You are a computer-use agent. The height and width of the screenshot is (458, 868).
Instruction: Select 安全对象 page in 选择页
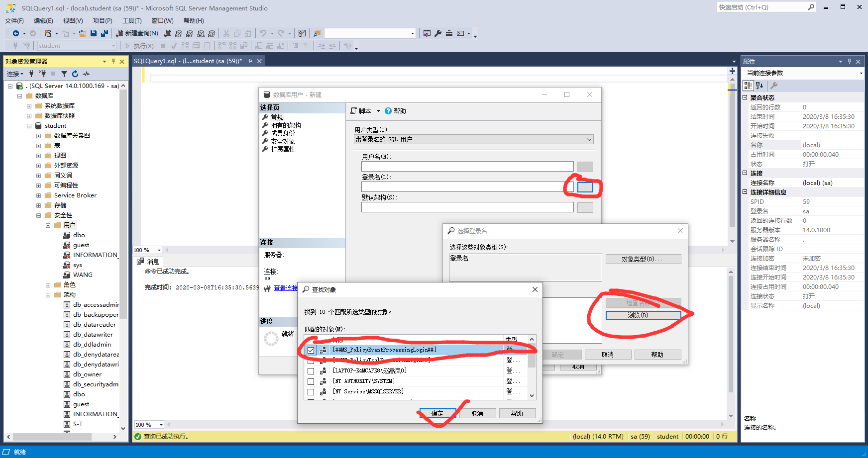tap(283, 141)
